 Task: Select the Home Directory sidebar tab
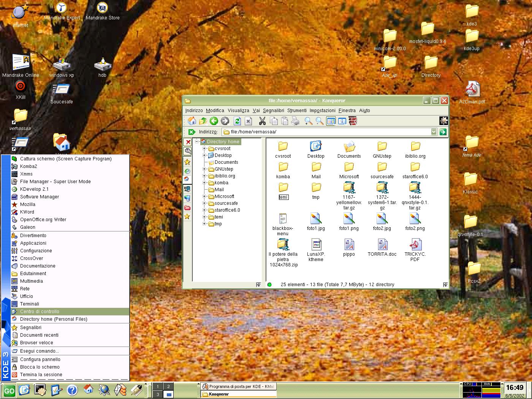click(x=187, y=179)
